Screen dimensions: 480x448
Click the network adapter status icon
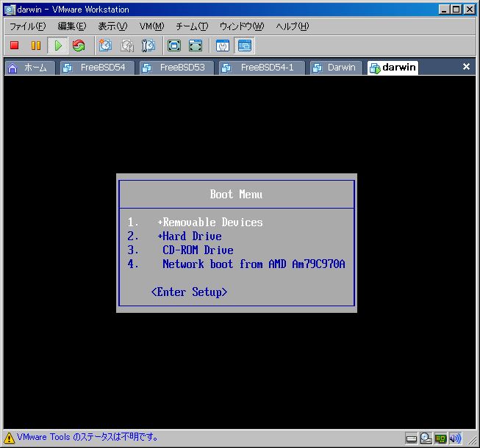[440, 439]
